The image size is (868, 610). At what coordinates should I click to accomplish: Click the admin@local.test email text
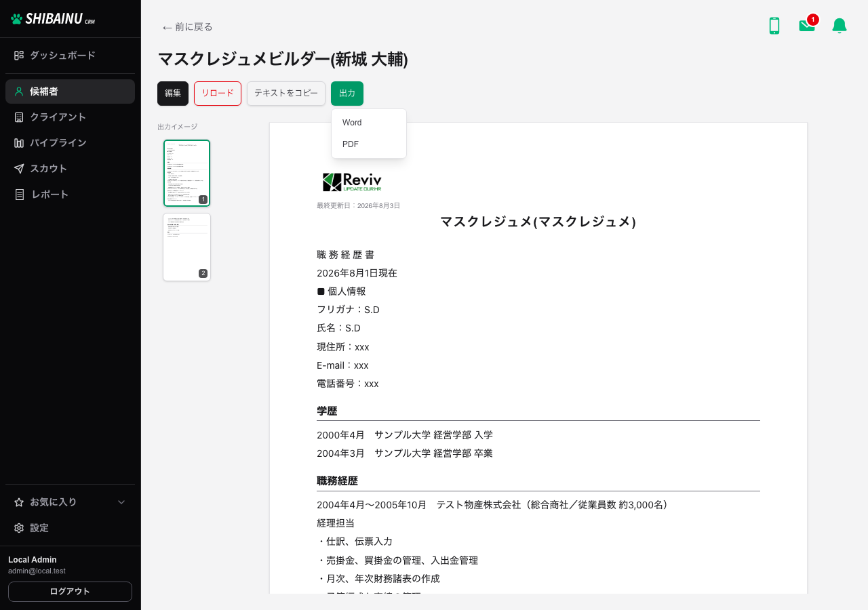37,571
